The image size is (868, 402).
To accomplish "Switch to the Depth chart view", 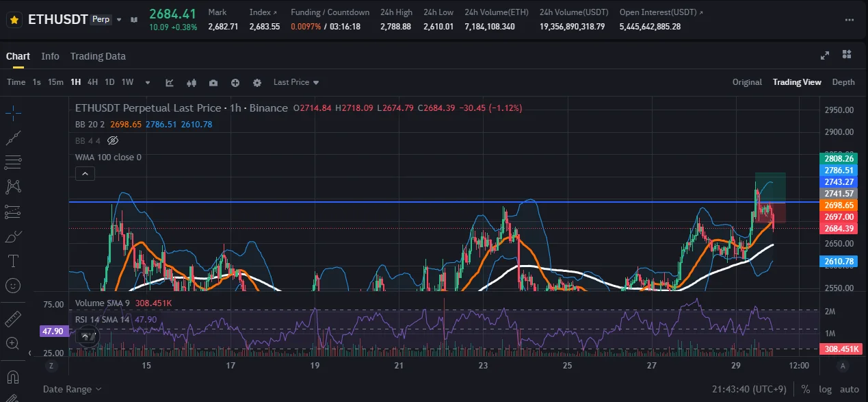I will (x=843, y=82).
